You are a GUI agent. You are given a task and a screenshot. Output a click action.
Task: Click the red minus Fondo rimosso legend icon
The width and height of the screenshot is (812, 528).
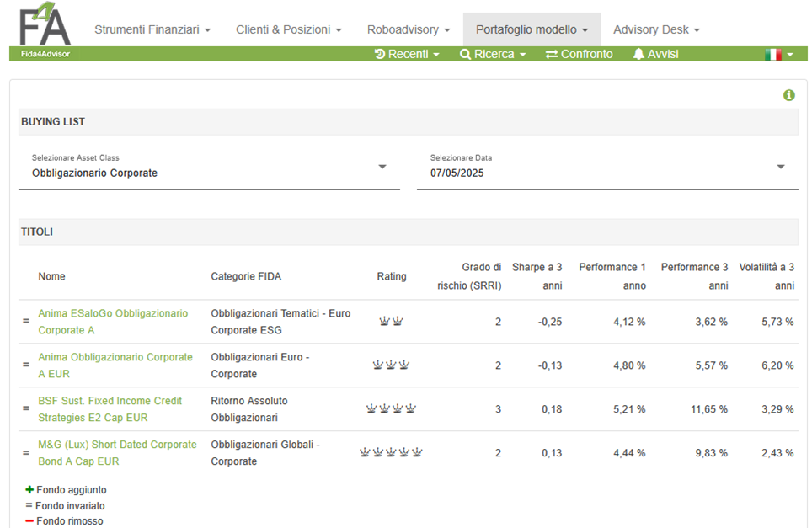pyautogui.click(x=29, y=520)
